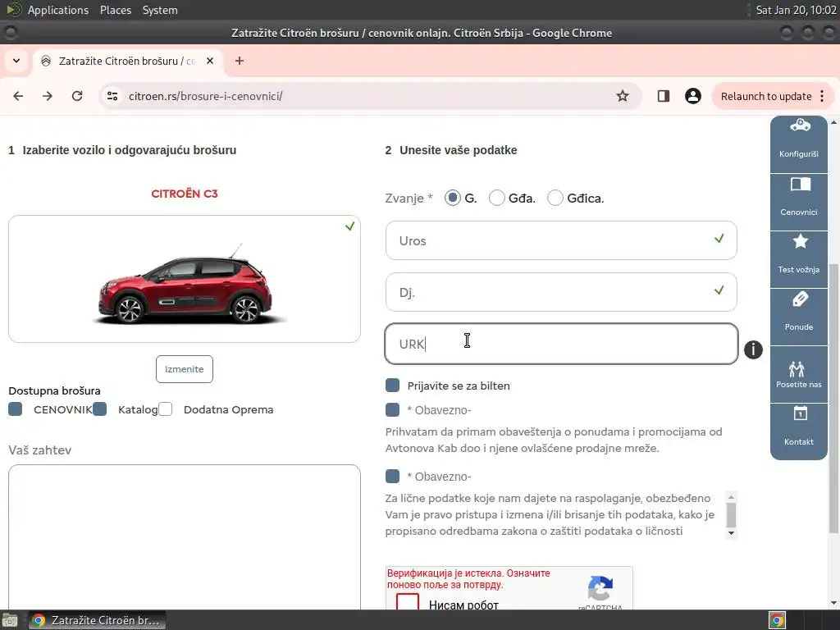
Task: Toggle Prijavite se za bilten checkbox
Action: click(x=393, y=386)
